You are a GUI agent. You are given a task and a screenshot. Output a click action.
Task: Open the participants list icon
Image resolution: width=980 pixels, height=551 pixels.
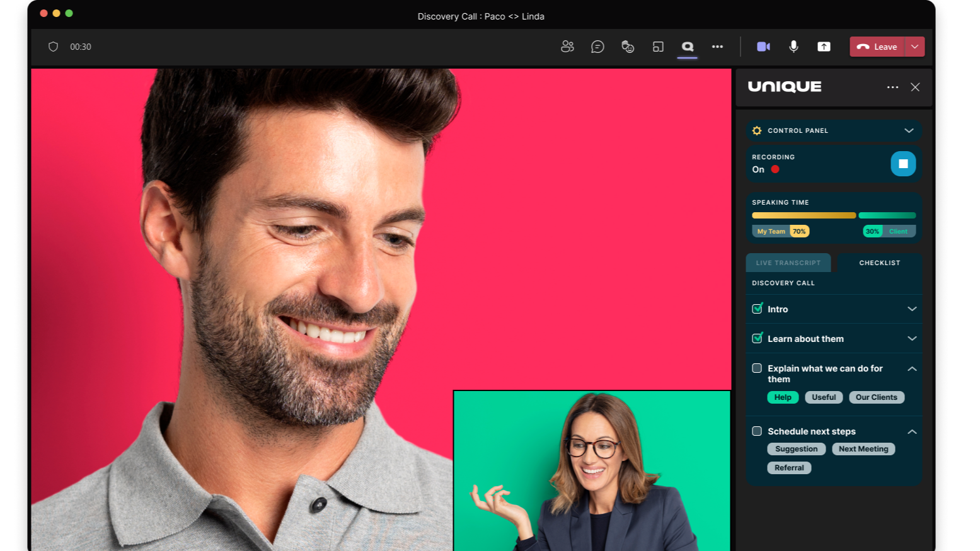(x=567, y=47)
